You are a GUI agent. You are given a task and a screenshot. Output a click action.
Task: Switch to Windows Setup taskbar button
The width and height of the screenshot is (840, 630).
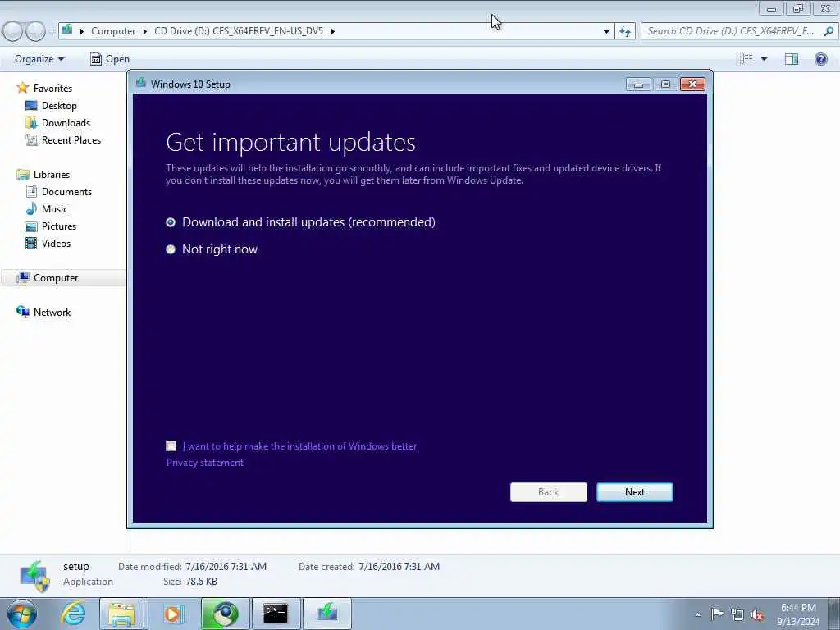point(327,614)
